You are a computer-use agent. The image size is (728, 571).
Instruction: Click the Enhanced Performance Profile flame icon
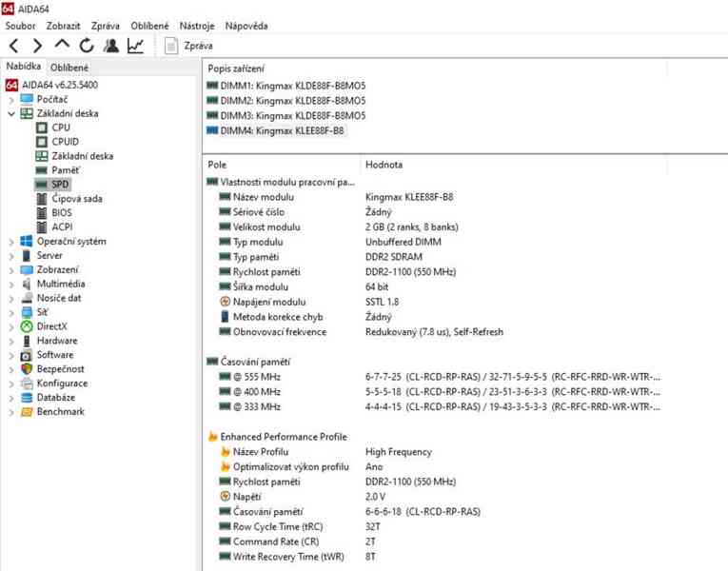(x=212, y=437)
